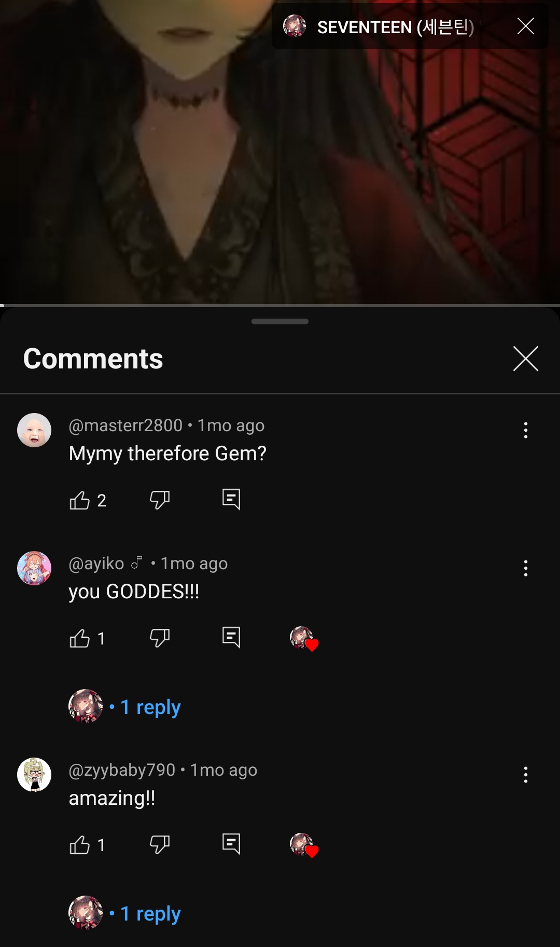The width and height of the screenshot is (560, 947).
Task: Close the Comments panel
Action: [x=525, y=359]
